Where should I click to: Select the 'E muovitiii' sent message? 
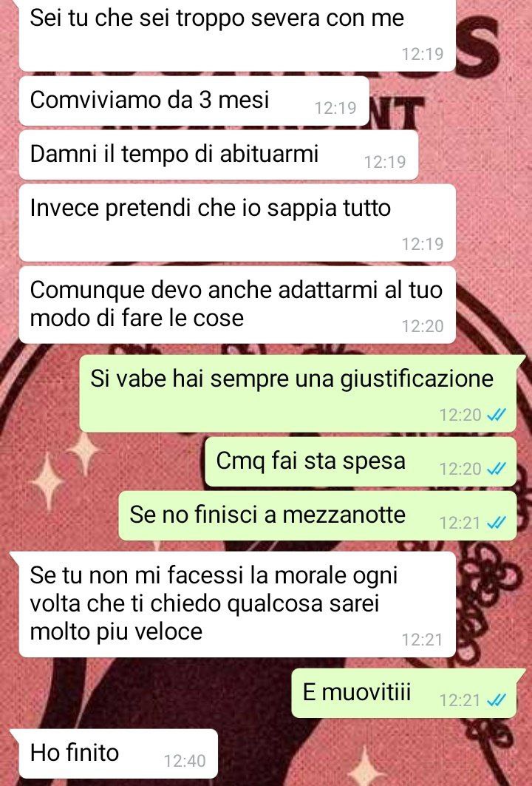[x=403, y=694]
